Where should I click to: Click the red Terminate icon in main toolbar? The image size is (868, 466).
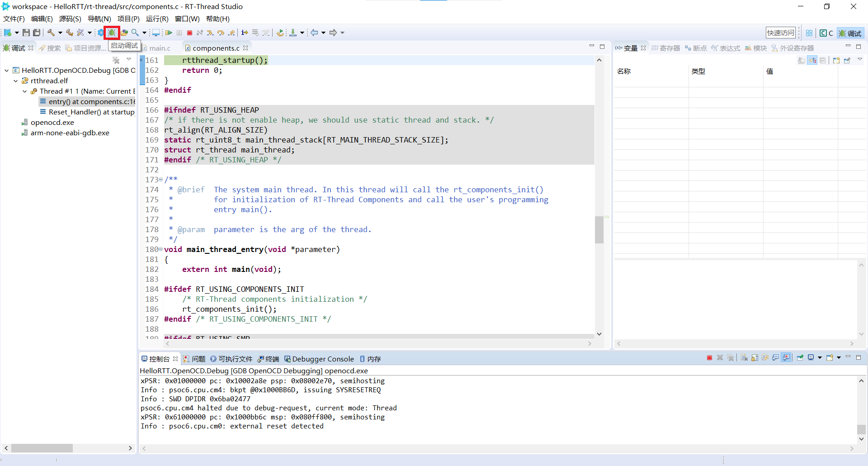click(189, 33)
